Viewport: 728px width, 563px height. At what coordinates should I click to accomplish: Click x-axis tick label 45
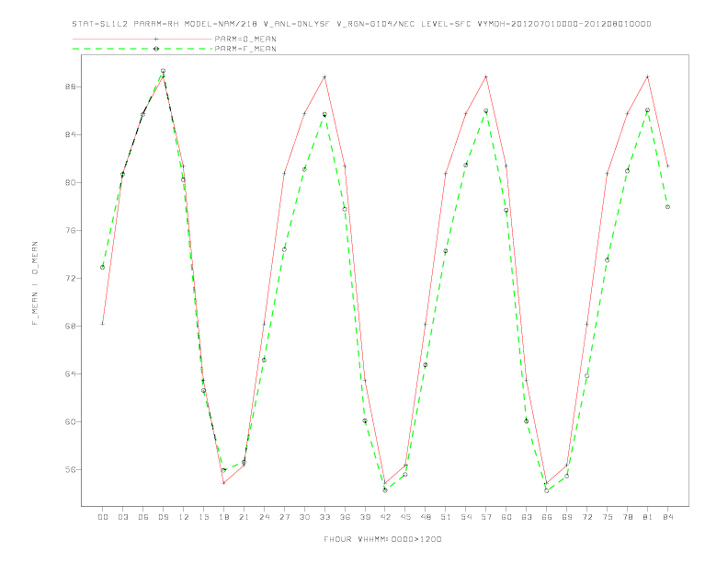[405, 517]
